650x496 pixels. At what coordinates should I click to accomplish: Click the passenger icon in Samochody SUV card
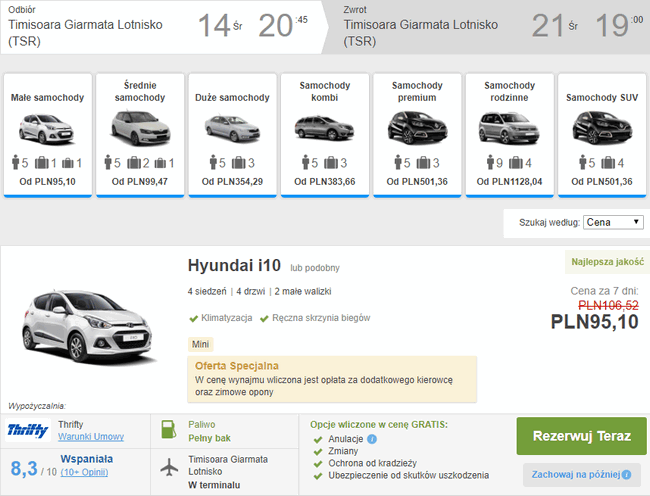tap(583, 162)
